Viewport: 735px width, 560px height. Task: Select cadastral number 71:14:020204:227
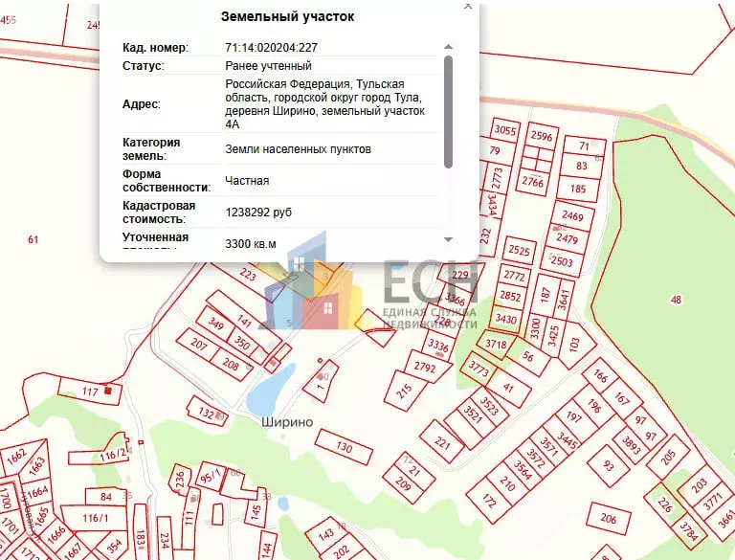272,47
